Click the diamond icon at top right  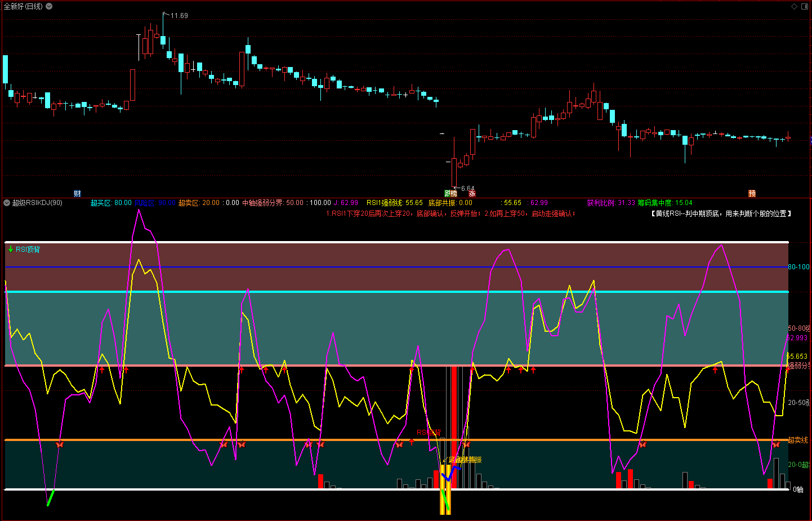(795, 6)
